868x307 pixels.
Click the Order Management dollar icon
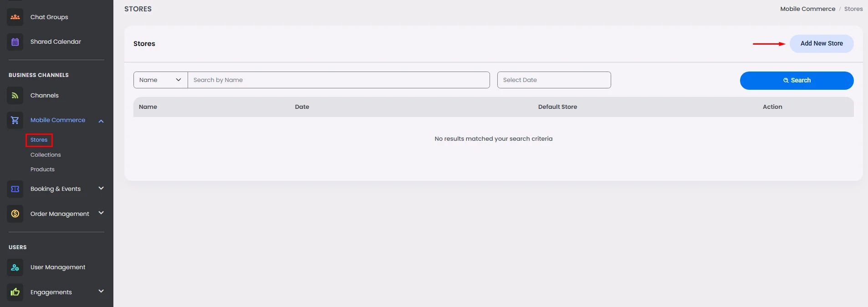pos(15,214)
